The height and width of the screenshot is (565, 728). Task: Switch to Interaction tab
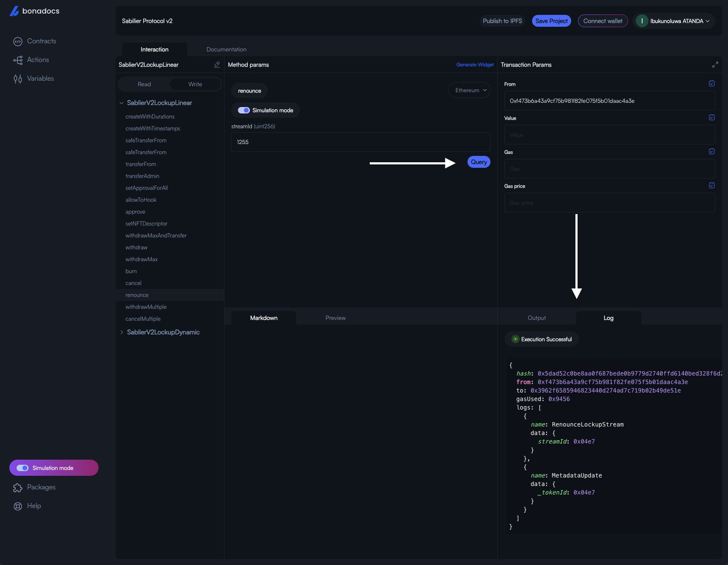click(155, 49)
